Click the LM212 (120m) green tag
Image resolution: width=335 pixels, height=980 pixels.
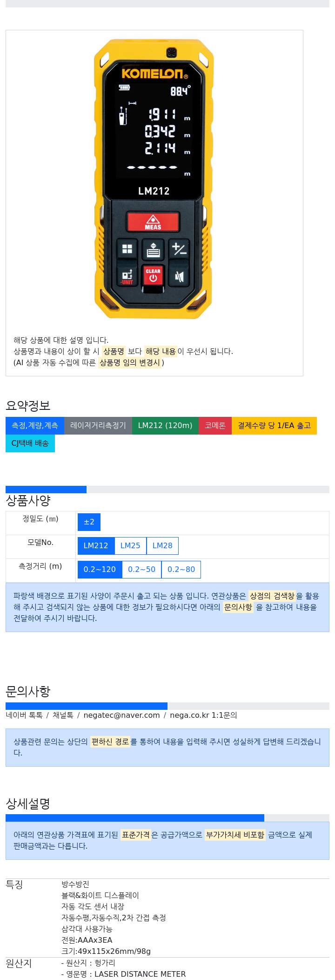pos(165,426)
